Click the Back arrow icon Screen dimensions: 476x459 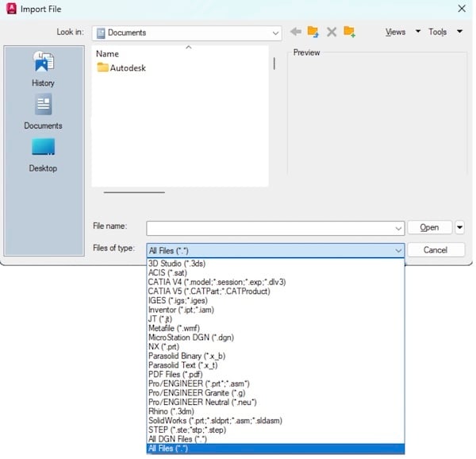click(296, 32)
